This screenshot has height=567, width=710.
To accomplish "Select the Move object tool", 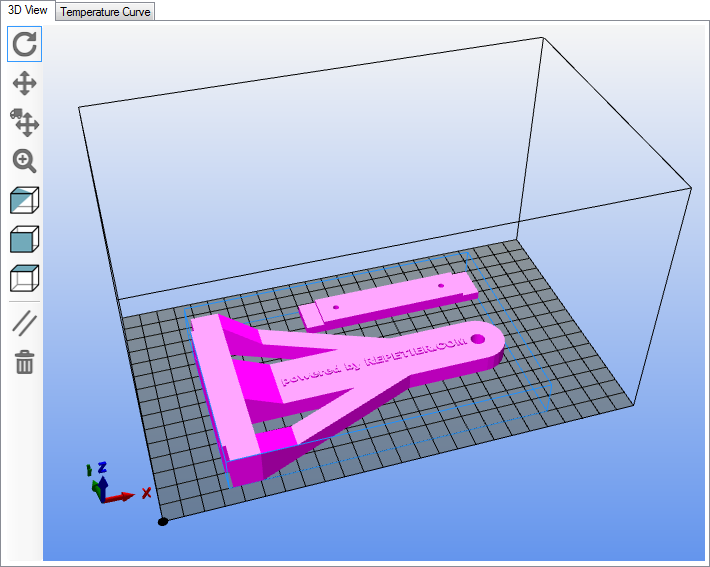I will (x=24, y=122).
